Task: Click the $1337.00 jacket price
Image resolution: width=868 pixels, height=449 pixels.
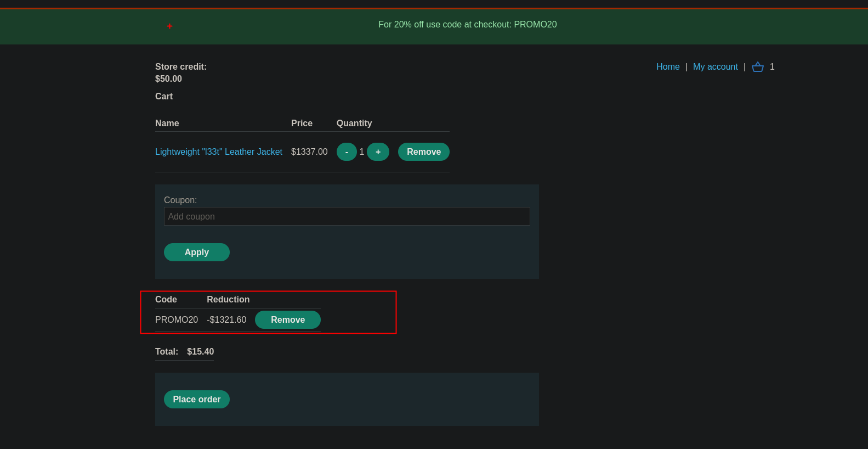Action: [309, 152]
